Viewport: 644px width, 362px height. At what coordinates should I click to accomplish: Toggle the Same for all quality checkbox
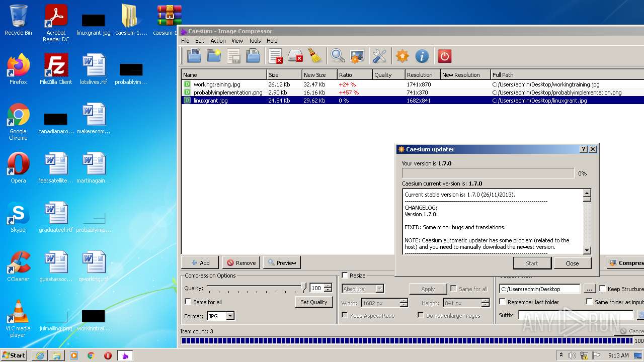click(x=188, y=302)
